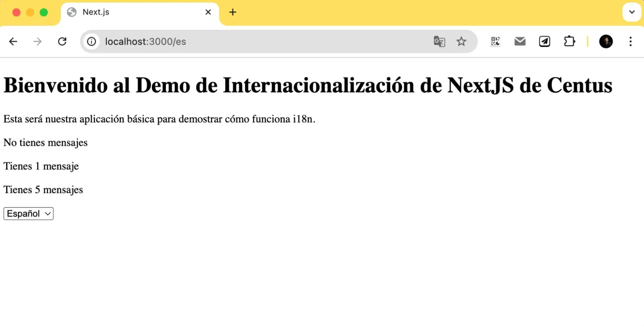644x326 pixels.
Task: Close the window with the red button
Action: tap(16, 13)
